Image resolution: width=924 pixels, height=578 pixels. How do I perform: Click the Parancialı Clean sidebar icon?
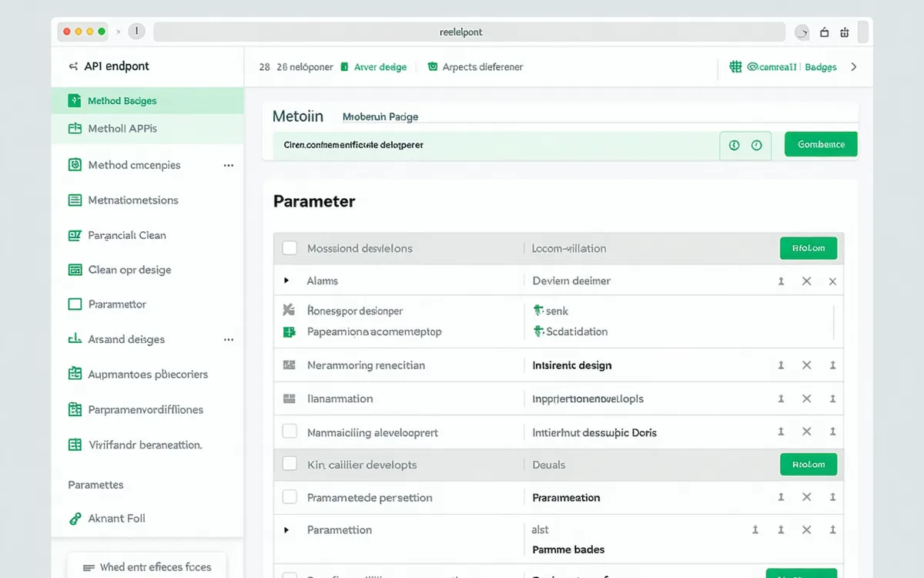pyautogui.click(x=75, y=235)
